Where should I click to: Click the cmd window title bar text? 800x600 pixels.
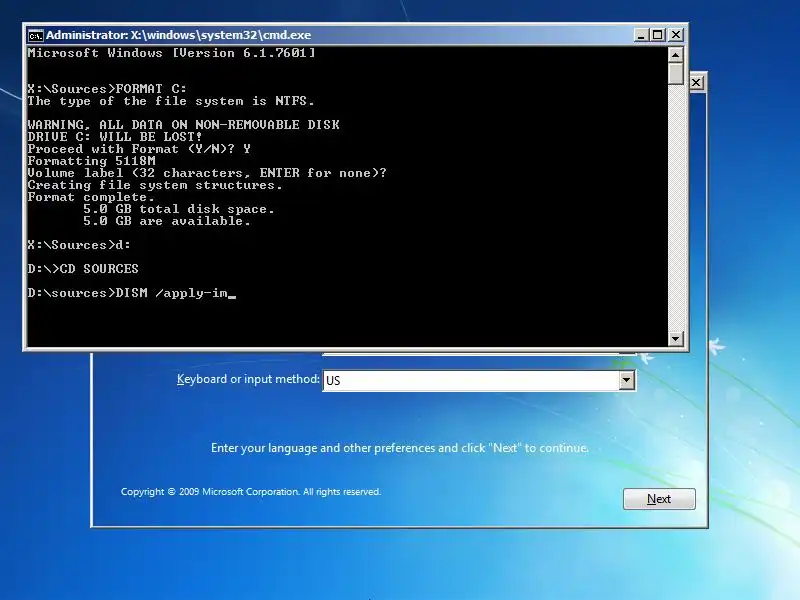tap(179, 35)
